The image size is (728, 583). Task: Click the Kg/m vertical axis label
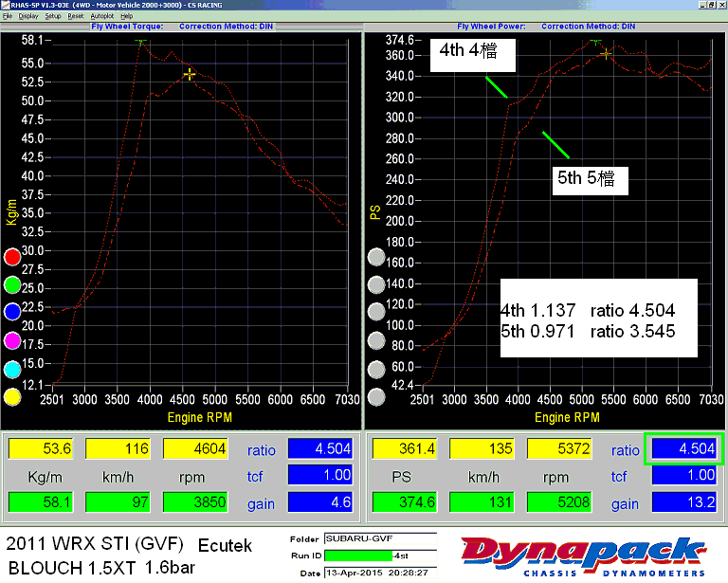tap(11, 212)
